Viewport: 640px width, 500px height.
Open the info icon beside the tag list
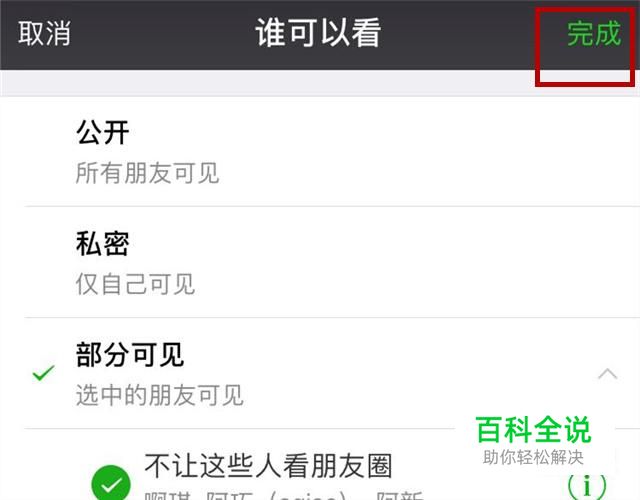coord(587,487)
